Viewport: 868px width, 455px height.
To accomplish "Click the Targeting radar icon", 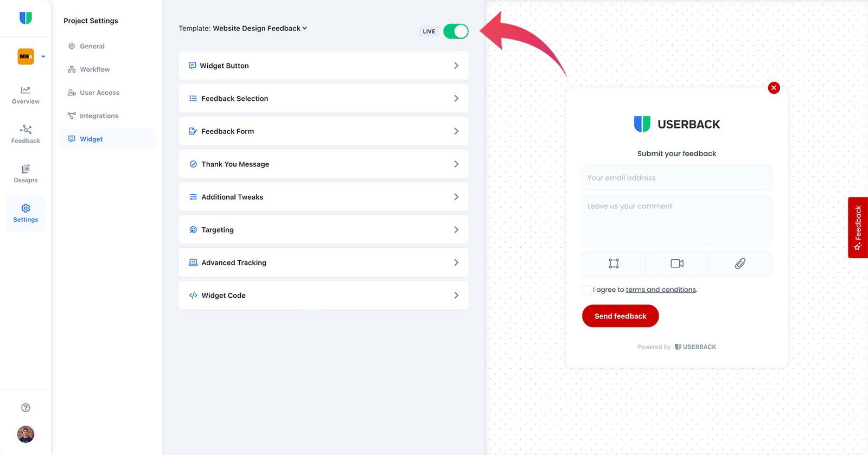I will click(193, 230).
